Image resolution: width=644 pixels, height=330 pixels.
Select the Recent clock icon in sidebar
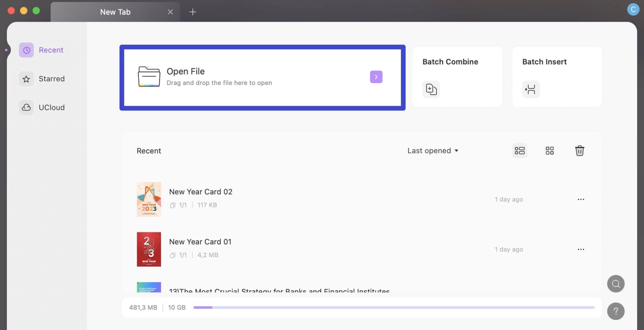pyautogui.click(x=26, y=50)
